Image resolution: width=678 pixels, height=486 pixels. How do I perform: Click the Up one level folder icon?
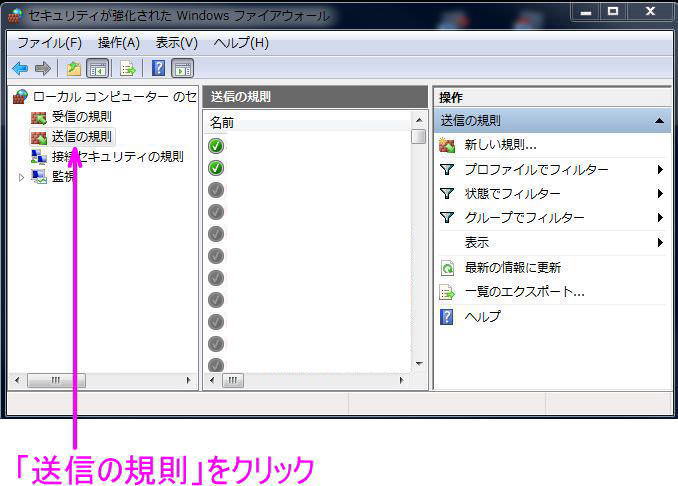coord(74,68)
